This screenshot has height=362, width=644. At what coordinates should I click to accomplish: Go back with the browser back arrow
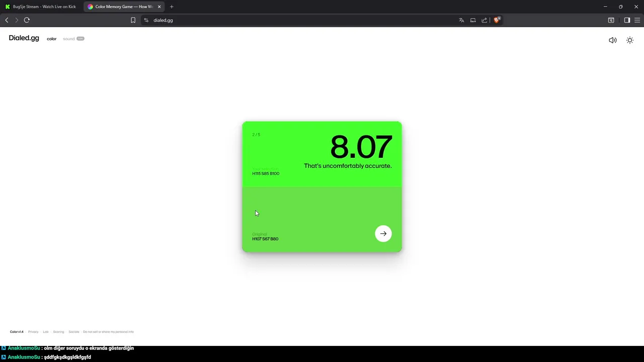(7, 20)
